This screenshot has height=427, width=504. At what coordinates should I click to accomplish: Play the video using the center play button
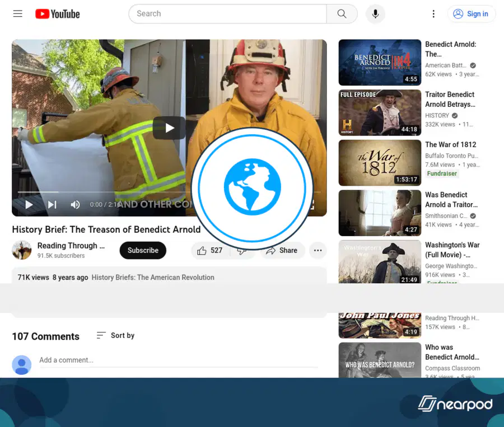pos(169,128)
